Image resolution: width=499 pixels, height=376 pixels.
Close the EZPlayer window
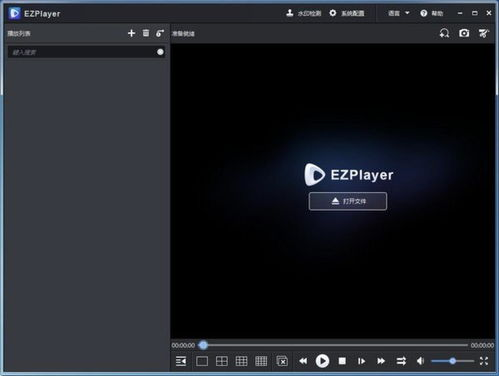tap(489, 13)
